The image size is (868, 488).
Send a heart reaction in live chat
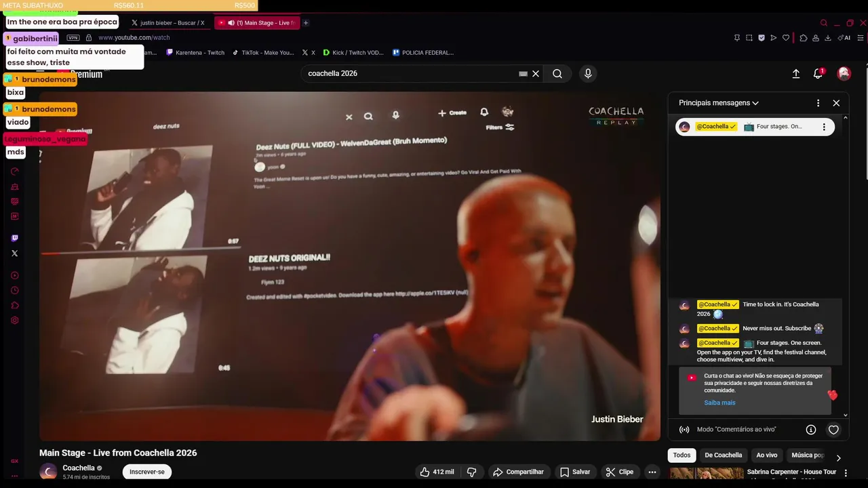(833, 430)
